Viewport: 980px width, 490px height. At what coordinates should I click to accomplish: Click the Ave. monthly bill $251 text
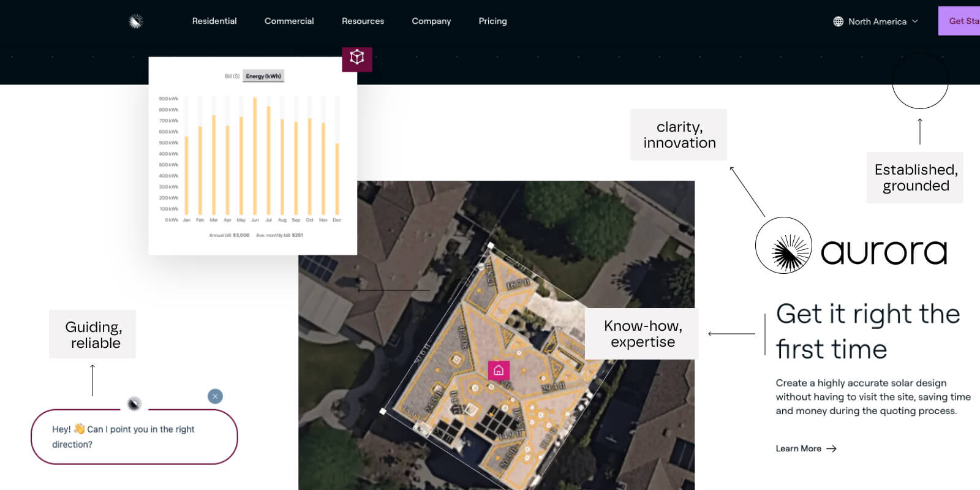(x=279, y=235)
